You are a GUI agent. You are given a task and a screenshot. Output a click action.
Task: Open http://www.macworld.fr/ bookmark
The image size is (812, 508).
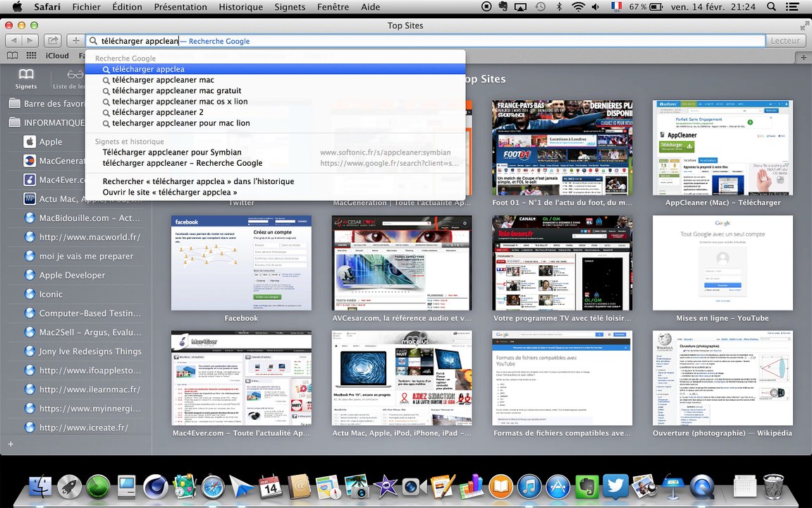coord(83,237)
